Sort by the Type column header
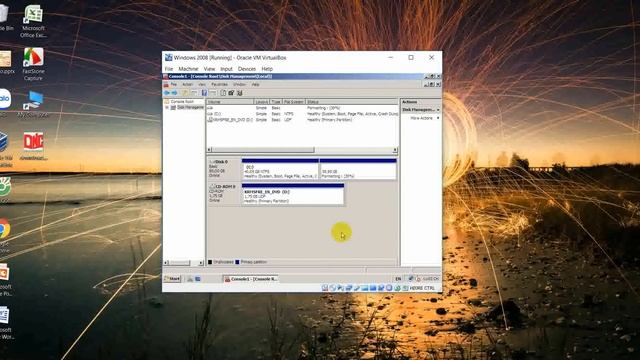The width and height of the screenshot is (640, 360). pyautogui.click(x=276, y=102)
